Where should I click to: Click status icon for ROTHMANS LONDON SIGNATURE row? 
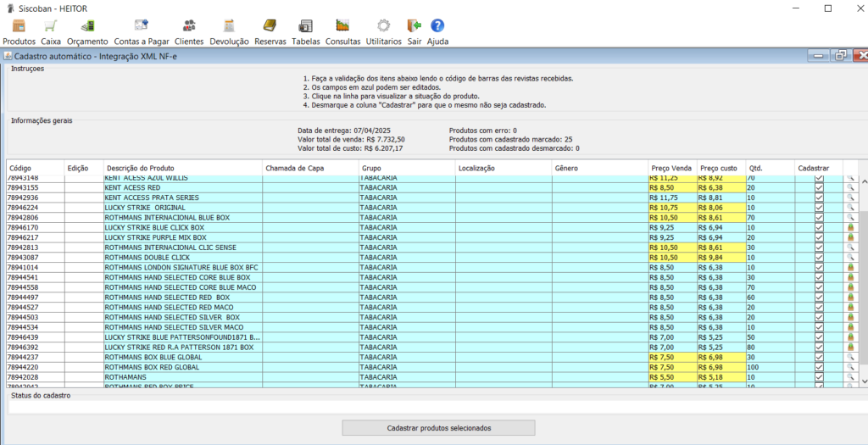[x=850, y=267]
